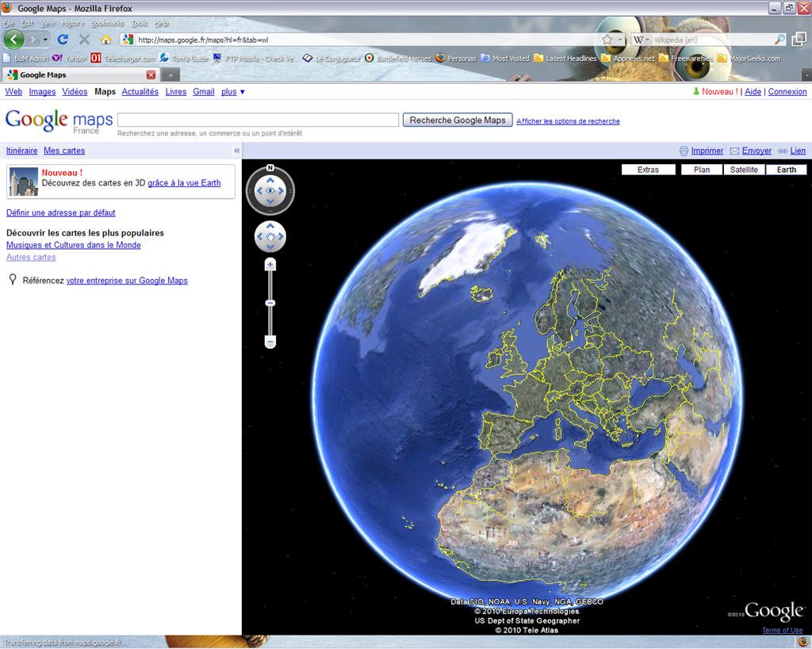This screenshot has width=812, height=649.
Task: Click the stop loading X icon
Action: (84, 40)
